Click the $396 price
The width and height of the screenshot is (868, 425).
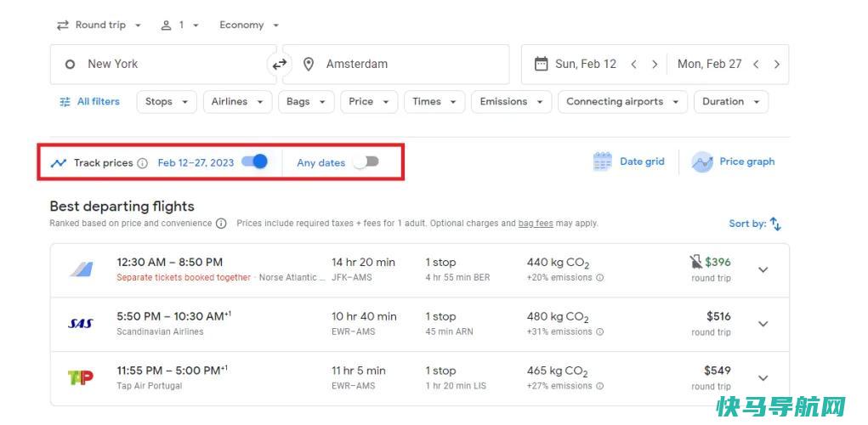click(x=718, y=262)
